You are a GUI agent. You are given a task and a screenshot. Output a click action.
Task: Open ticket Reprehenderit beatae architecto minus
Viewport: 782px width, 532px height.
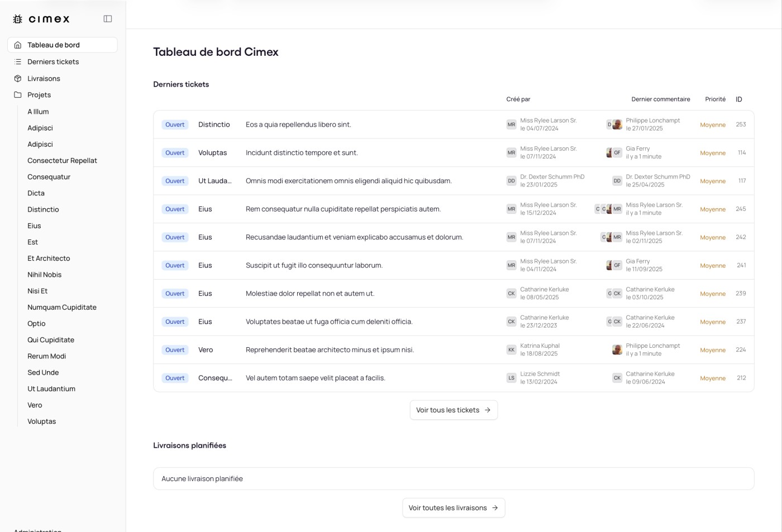click(x=330, y=350)
